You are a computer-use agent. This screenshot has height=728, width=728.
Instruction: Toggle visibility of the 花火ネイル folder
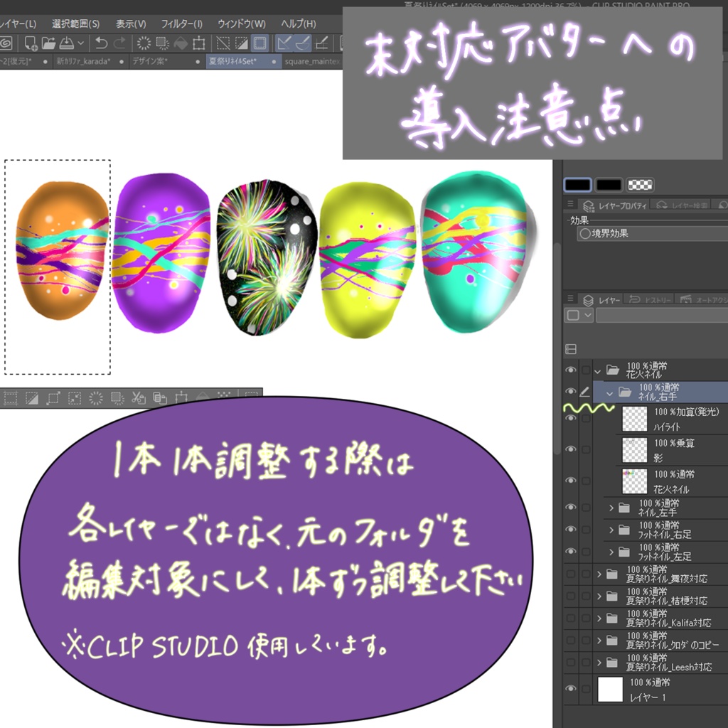[572, 370]
